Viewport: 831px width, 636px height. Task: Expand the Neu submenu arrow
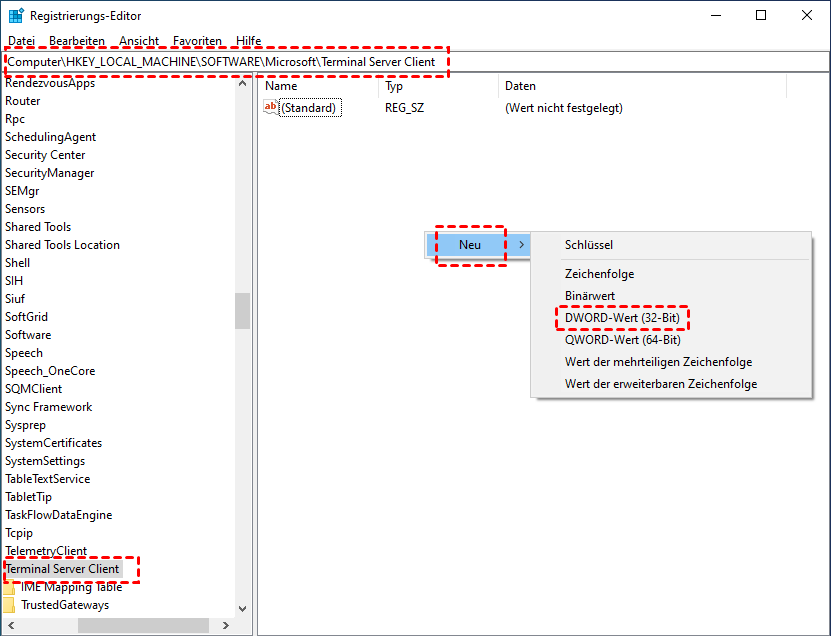521,245
